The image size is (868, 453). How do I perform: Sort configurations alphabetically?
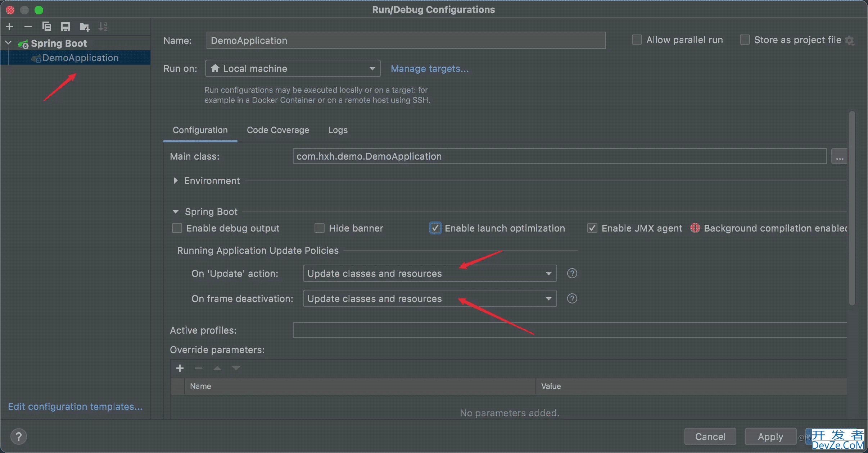(103, 27)
